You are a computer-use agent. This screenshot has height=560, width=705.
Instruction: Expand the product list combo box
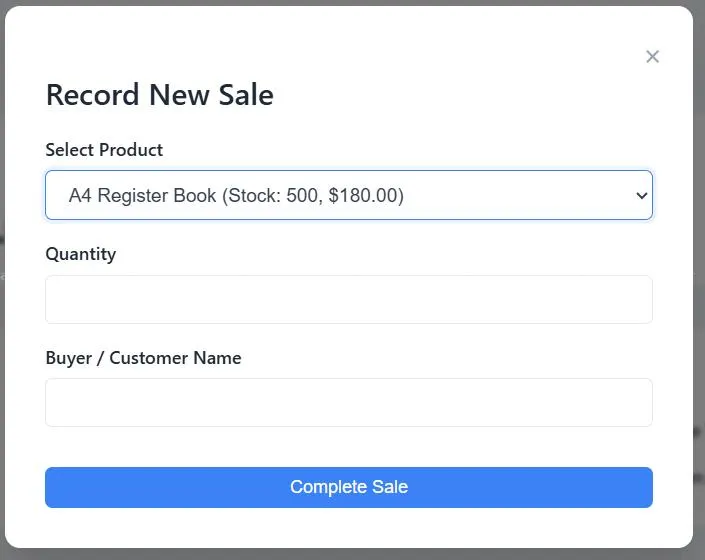point(348,195)
